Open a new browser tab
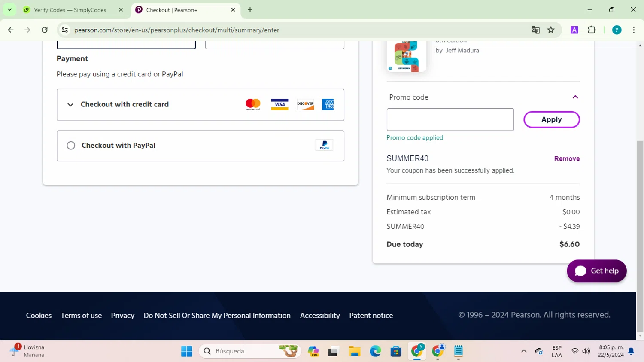This screenshot has width=644, height=362. click(250, 10)
